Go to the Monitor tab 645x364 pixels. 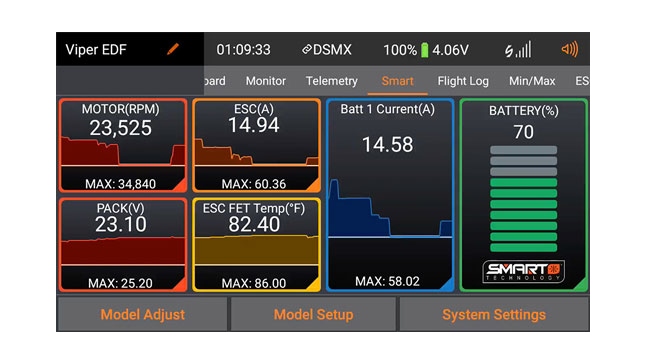pos(266,81)
